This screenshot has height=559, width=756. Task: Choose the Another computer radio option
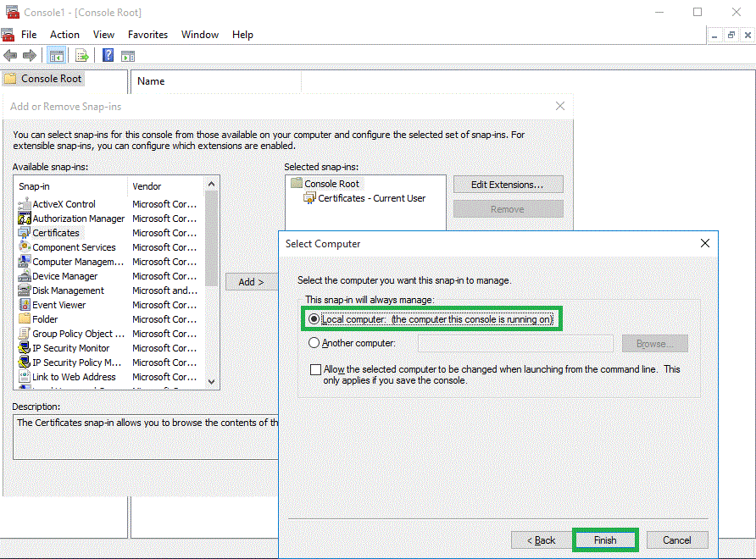[314, 343]
